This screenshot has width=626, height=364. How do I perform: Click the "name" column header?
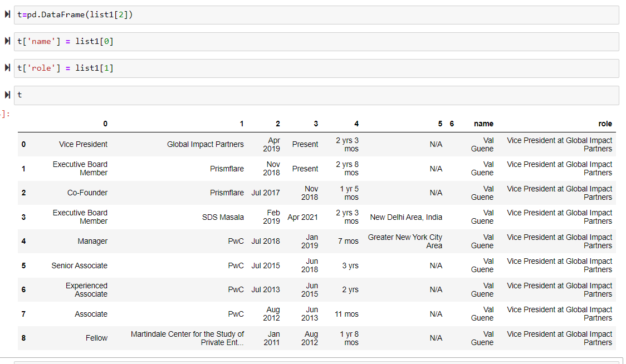click(x=483, y=124)
